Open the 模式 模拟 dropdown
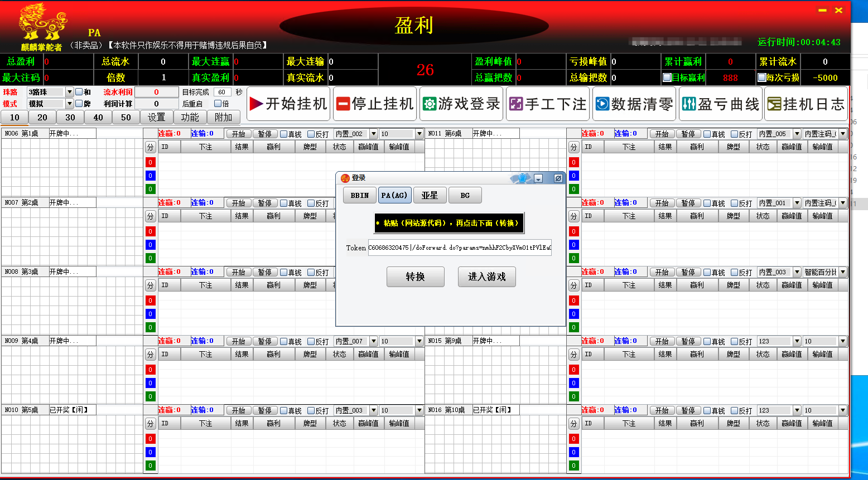868x480 pixels. [x=70, y=104]
